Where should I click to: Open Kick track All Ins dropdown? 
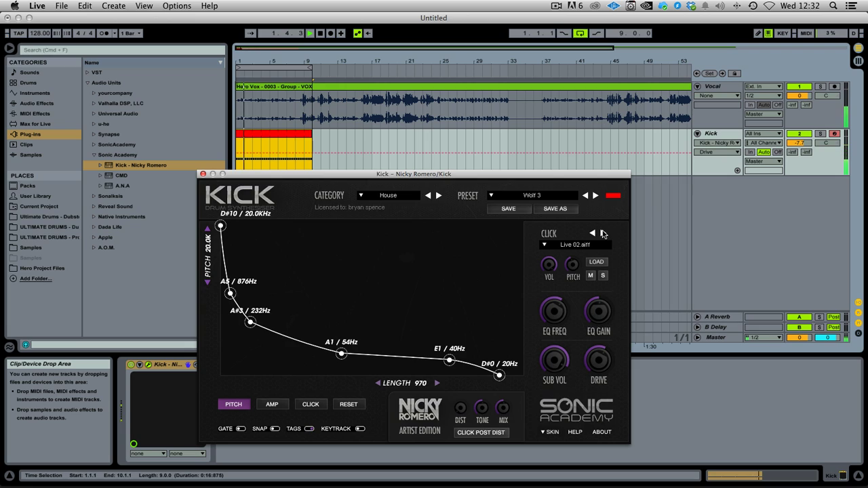763,134
